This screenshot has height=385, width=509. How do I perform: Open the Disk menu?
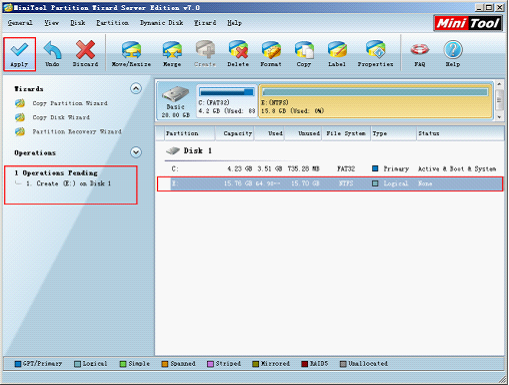(78, 23)
